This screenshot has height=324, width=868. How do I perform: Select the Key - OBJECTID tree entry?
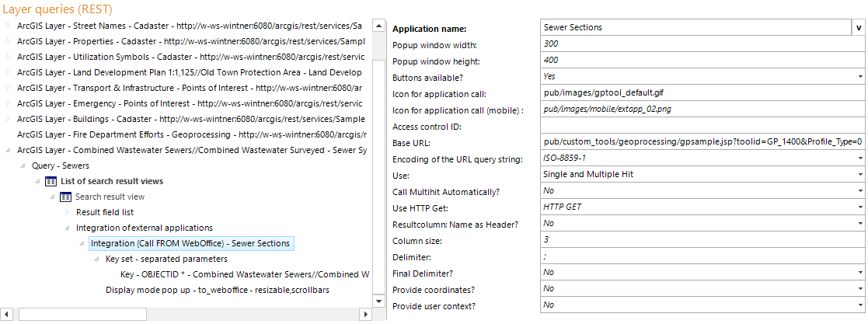pyautogui.click(x=244, y=274)
